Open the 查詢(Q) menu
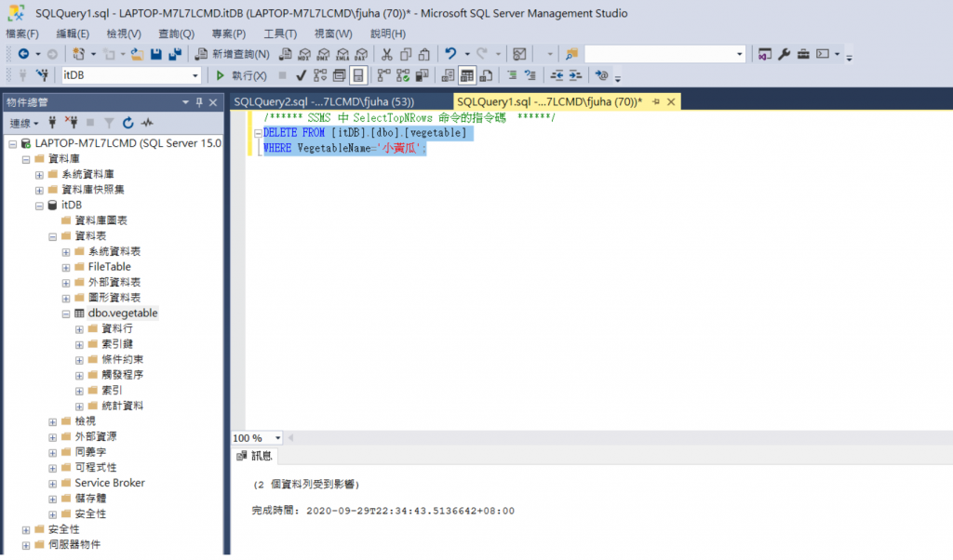 coord(176,34)
